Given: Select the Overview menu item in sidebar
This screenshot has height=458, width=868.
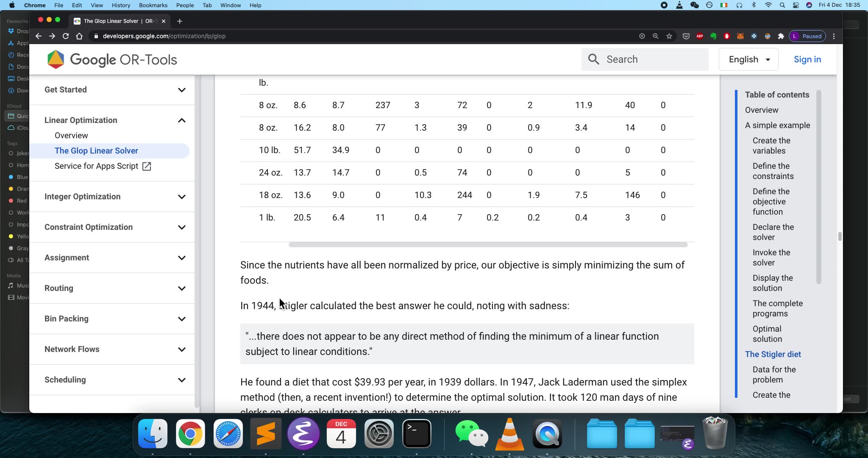Looking at the screenshot, I should click(x=72, y=135).
